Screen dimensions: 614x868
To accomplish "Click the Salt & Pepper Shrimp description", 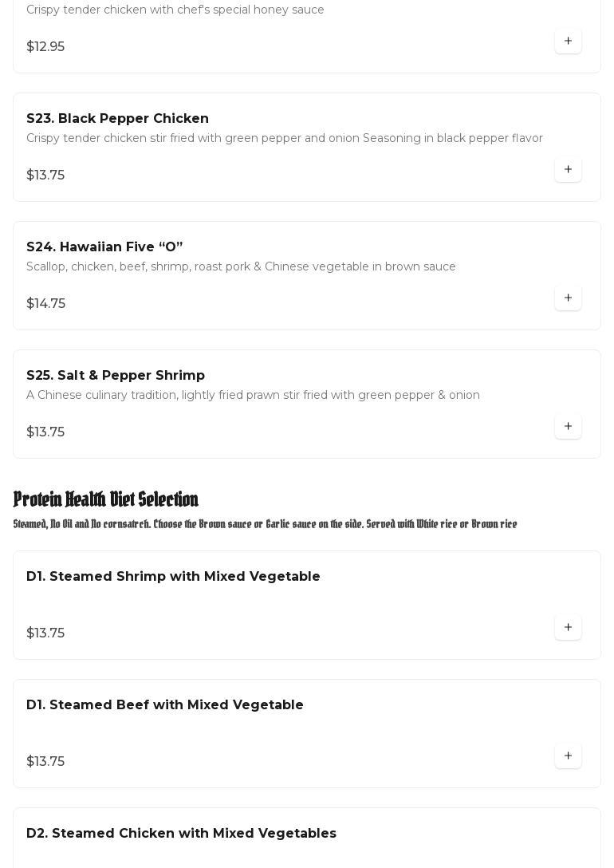I will tap(253, 396).
